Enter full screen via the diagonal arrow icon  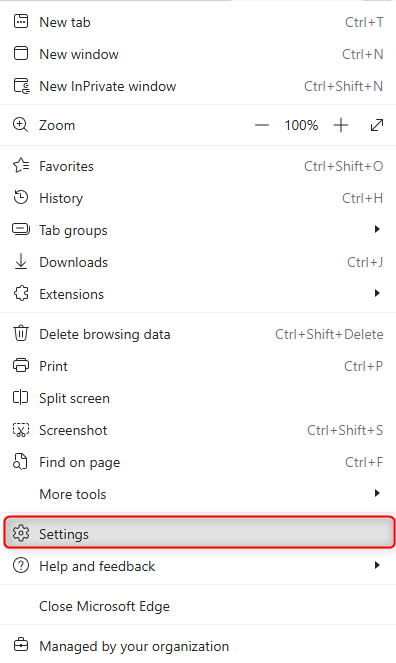point(377,125)
